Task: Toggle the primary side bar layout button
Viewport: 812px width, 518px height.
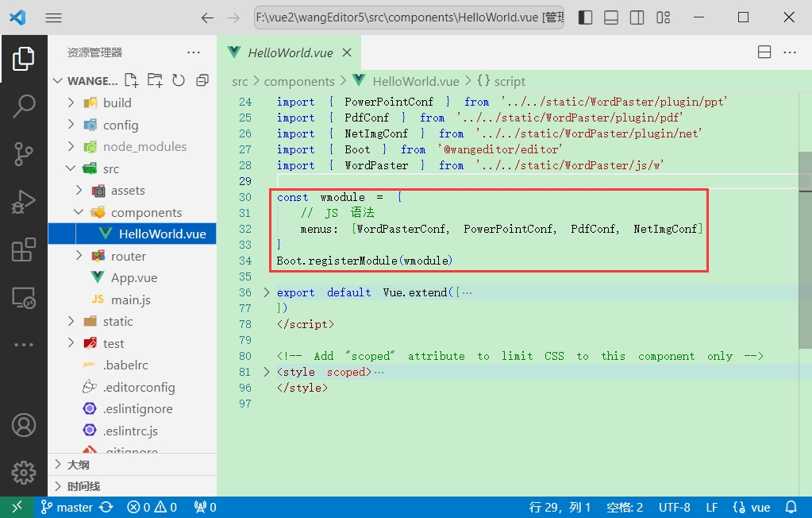Action: [585, 17]
